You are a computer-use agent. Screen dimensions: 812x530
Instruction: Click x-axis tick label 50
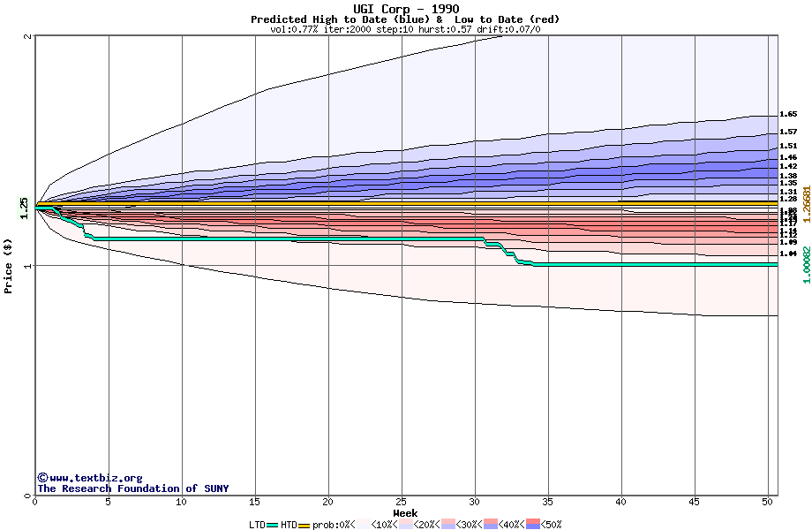(x=768, y=502)
